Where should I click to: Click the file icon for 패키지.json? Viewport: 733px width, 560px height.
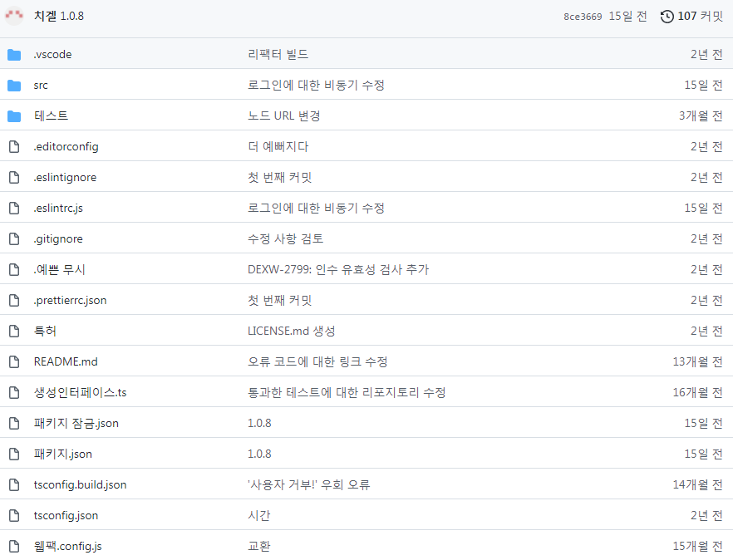pyautogui.click(x=14, y=454)
